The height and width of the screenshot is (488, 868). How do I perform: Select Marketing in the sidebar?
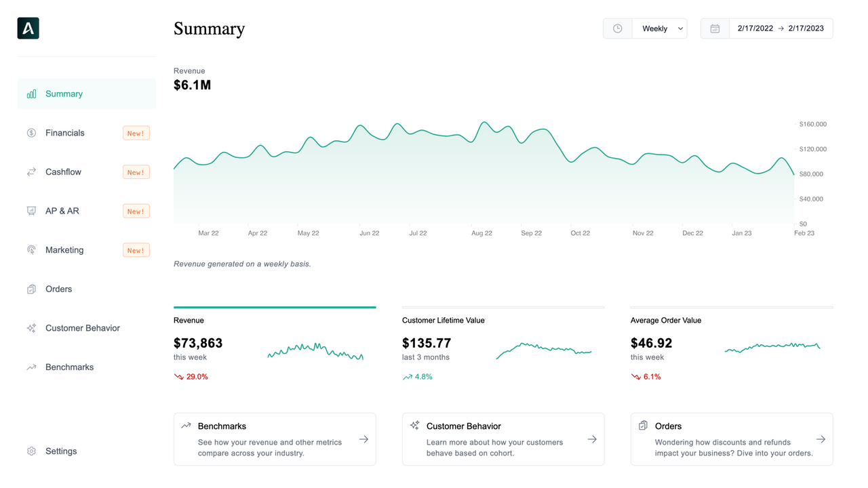[x=87, y=250]
